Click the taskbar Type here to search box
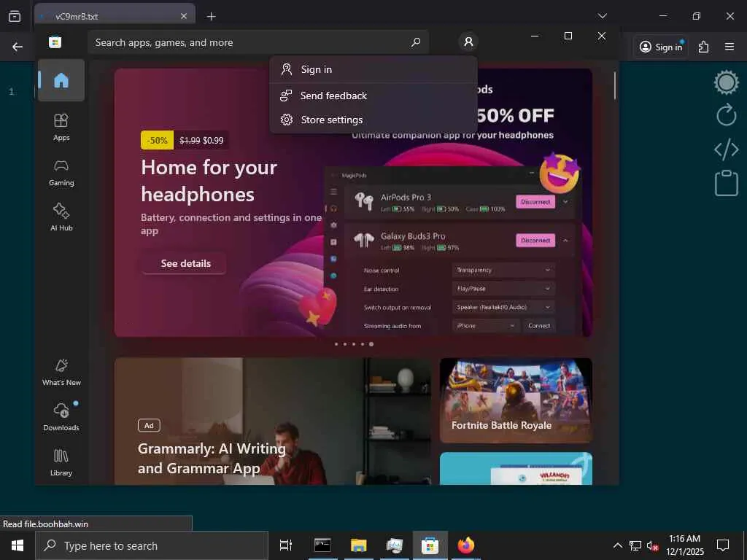747x560 pixels. pos(152,545)
